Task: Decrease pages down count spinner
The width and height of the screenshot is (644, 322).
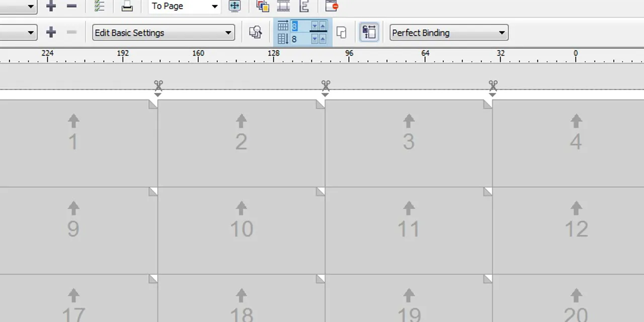Action: click(314, 39)
